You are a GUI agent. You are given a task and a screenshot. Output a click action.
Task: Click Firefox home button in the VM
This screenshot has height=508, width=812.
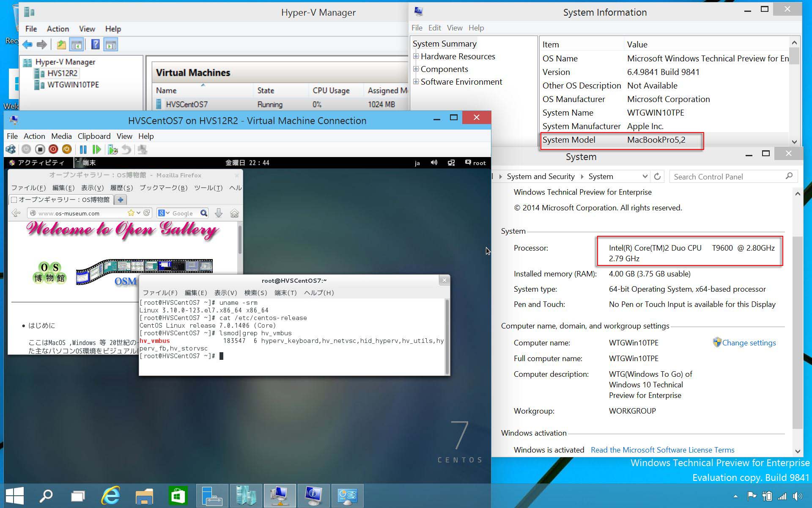coord(234,213)
